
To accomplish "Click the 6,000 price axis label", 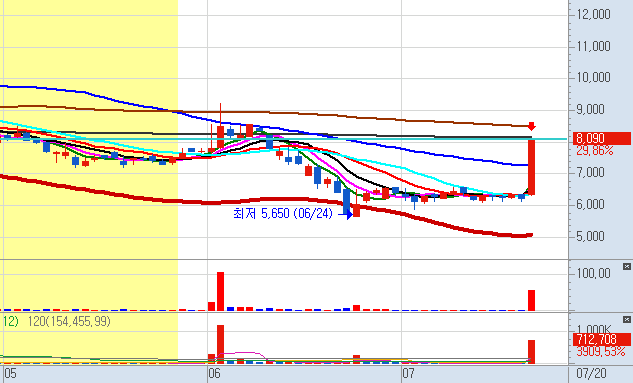I will 590,204.
